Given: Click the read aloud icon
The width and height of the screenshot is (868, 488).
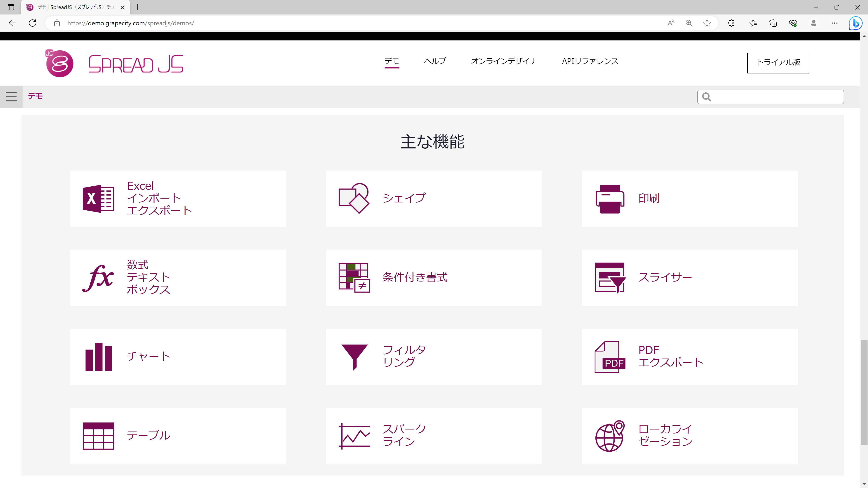Looking at the screenshot, I should [x=671, y=23].
